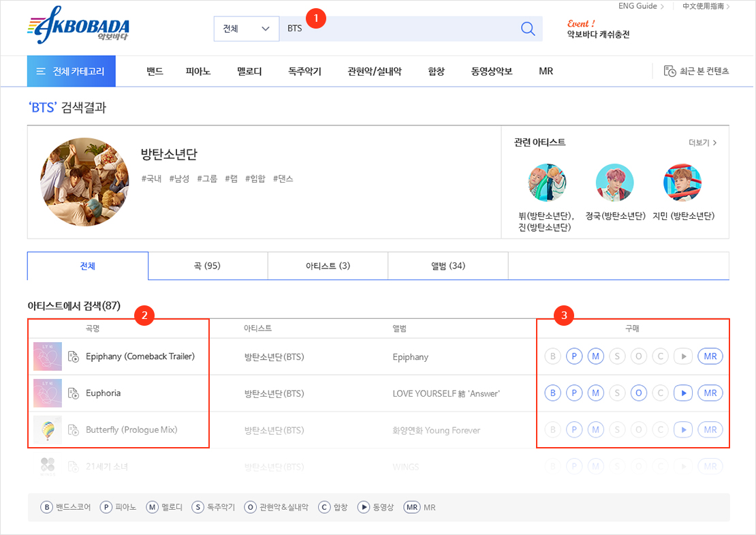Viewport: 756px width, 535px height.
Task: Click the O orchestra icon for Euphoria
Action: (639, 393)
